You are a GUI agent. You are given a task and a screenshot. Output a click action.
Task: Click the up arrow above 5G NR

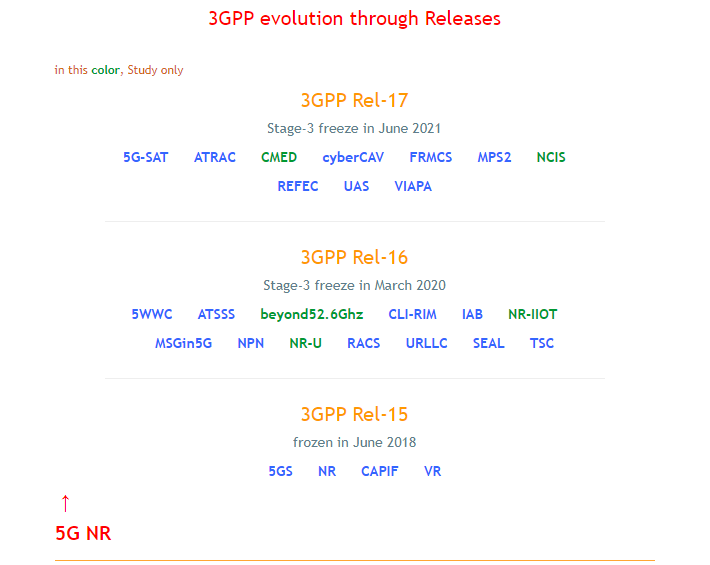click(x=65, y=503)
